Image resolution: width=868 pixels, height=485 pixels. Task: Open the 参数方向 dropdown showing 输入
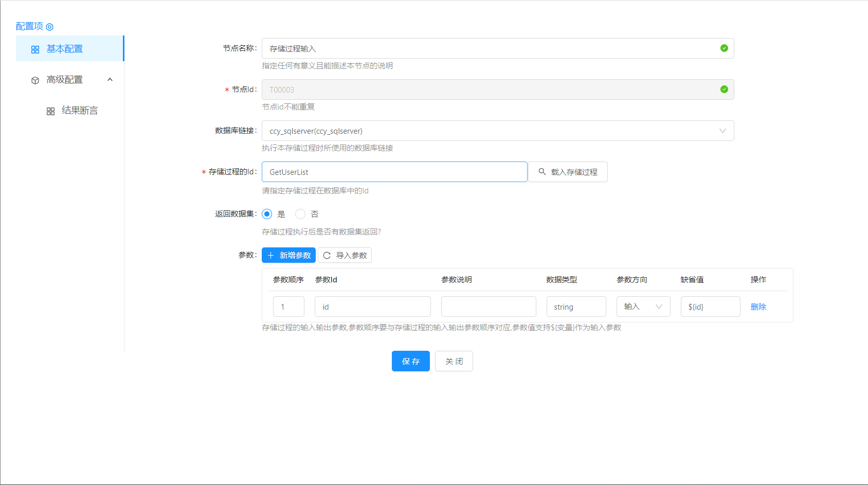(x=643, y=307)
